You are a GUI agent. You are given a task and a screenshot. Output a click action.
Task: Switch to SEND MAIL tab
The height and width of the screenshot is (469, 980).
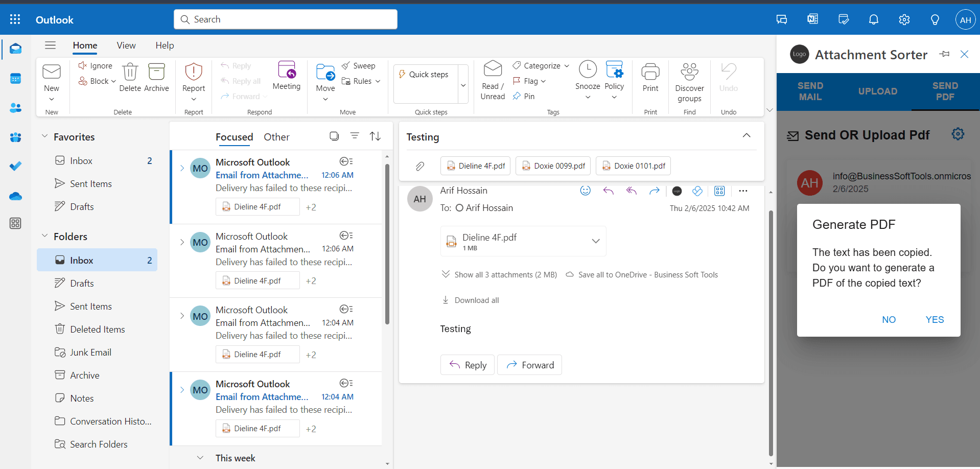tap(810, 91)
